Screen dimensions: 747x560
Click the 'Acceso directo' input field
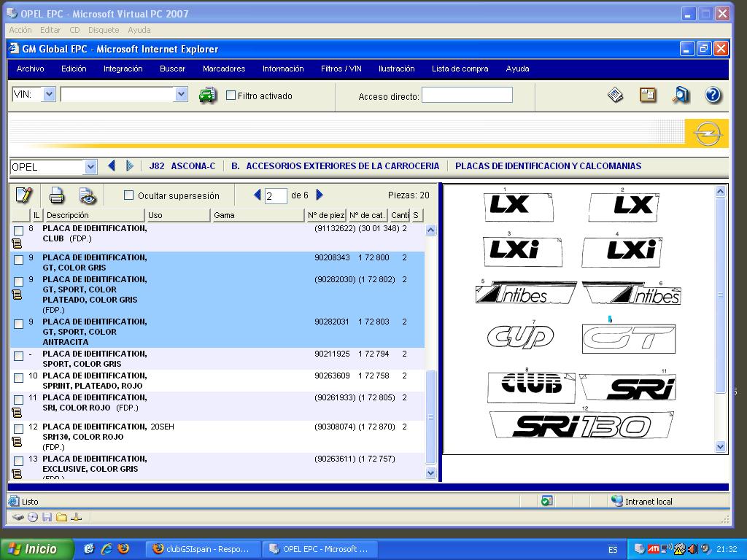467,96
